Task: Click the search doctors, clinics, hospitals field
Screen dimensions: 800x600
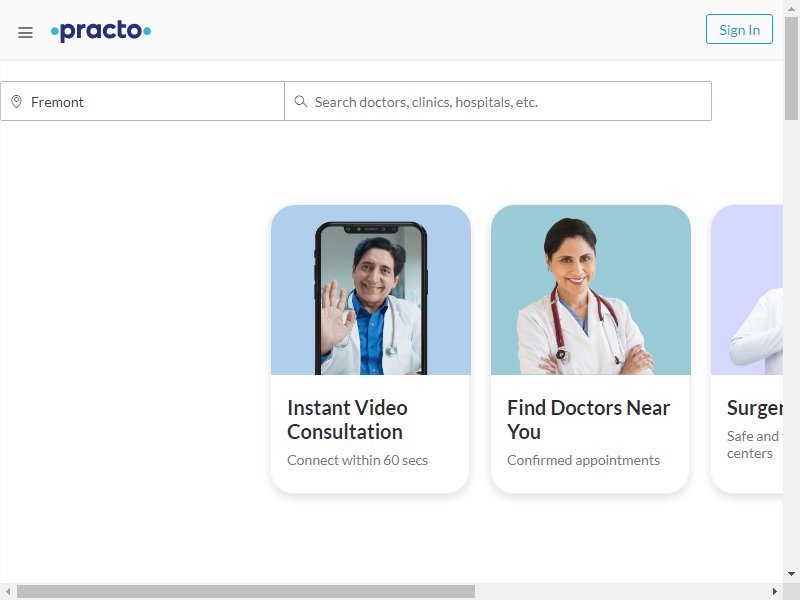Action: tap(498, 101)
